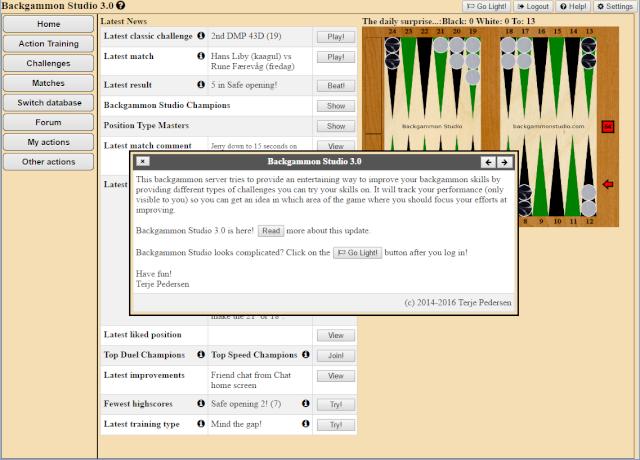Click the help question mark beside Backgammon Studio 3.0 title

click(x=120, y=5)
